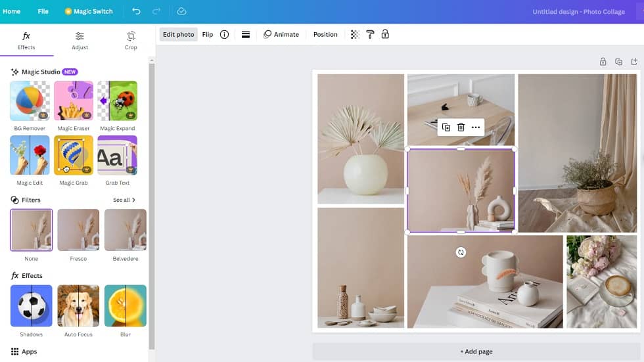This screenshot has width=644, height=362.
Task: Click the duplicate icon in floating toolbar
Action: 446,127
